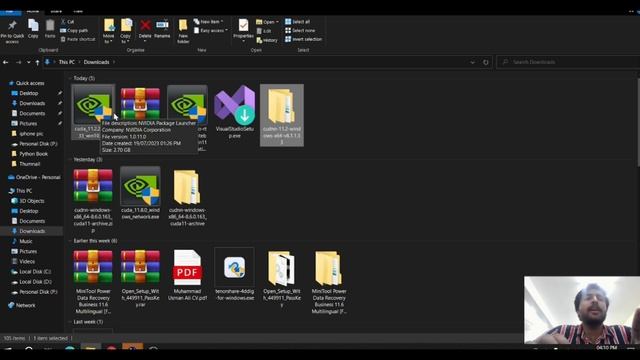
Task: Select This PC in navigation pane
Action: [24, 191]
